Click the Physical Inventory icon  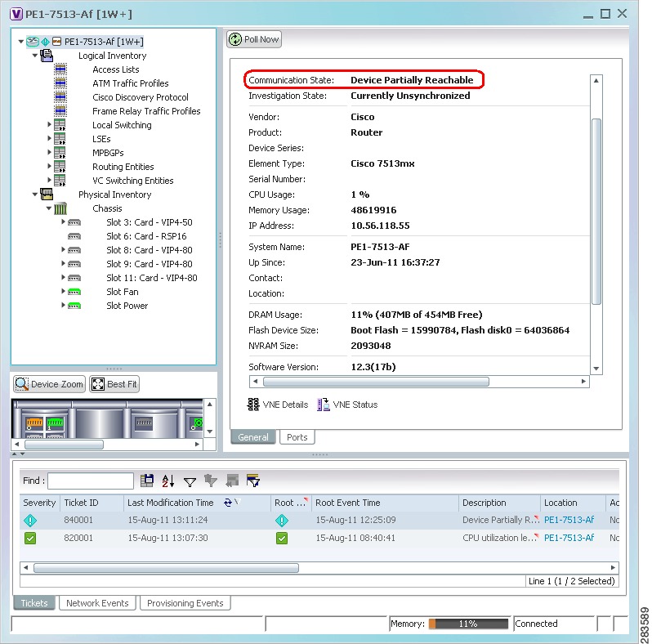coord(47,195)
